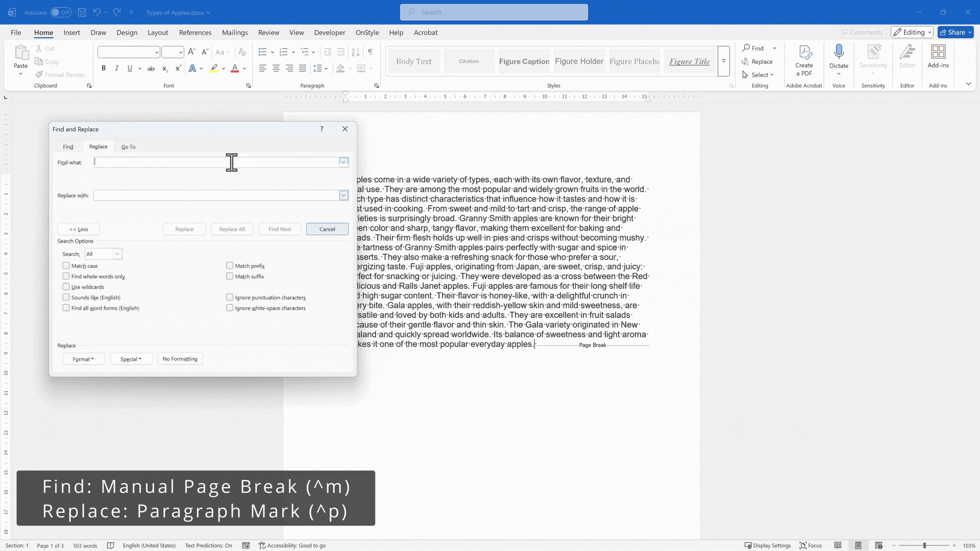Apply Strikethrough formatting
The height and width of the screenshot is (551, 980).
tap(151, 68)
